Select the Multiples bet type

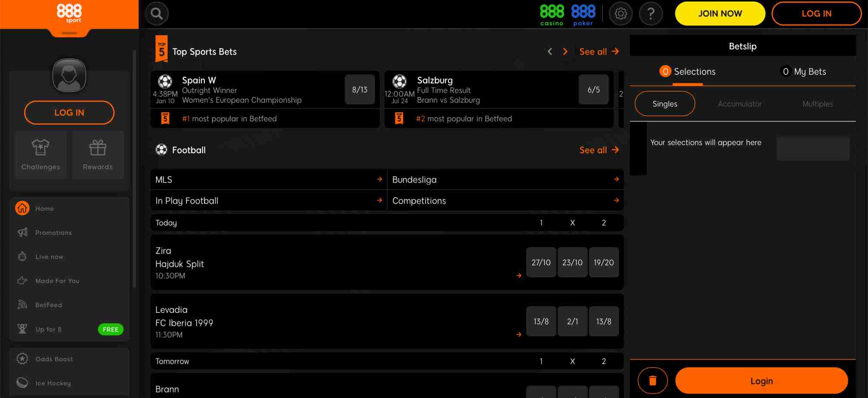pyautogui.click(x=818, y=104)
